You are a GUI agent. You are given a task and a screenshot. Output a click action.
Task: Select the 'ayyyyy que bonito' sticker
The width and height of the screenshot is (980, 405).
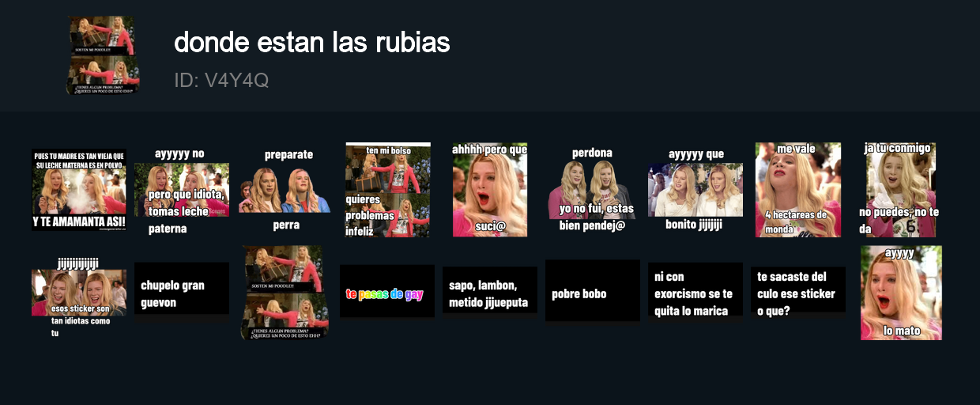click(x=695, y=190)
